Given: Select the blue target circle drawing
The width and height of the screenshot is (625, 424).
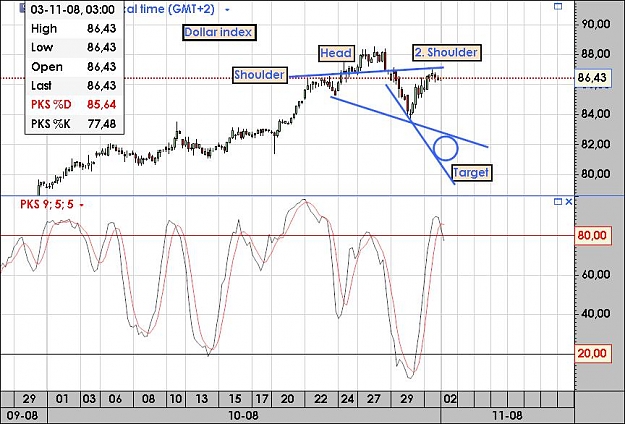Looking at the screenshot, I should pyautogui.click(x=445, y=148).
